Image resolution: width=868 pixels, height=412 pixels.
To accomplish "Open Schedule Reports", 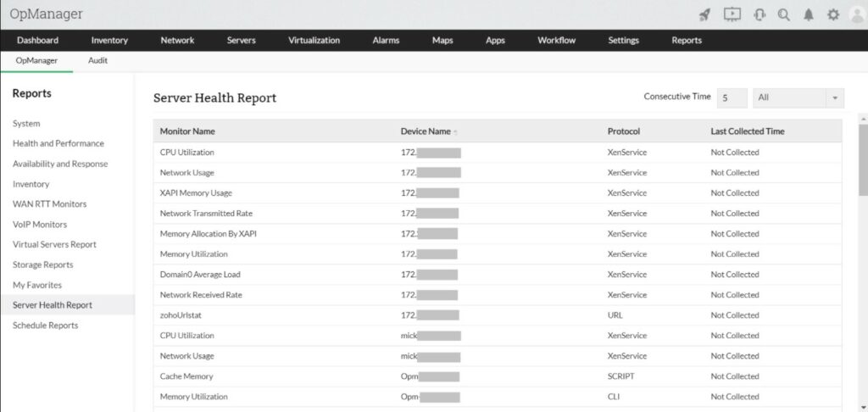I will (x=46, y=326).
